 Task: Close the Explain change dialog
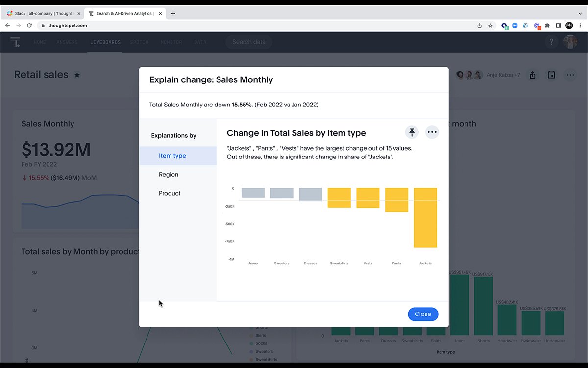(422, 314)
